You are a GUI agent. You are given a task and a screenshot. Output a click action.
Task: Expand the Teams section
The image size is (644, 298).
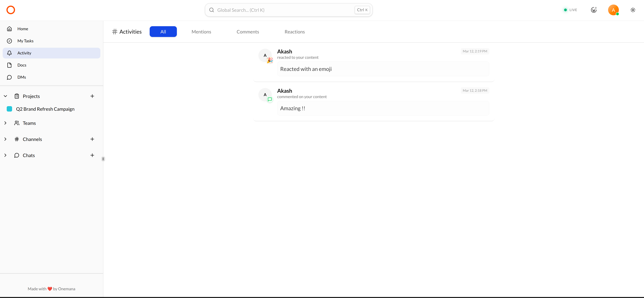(6, 123)
